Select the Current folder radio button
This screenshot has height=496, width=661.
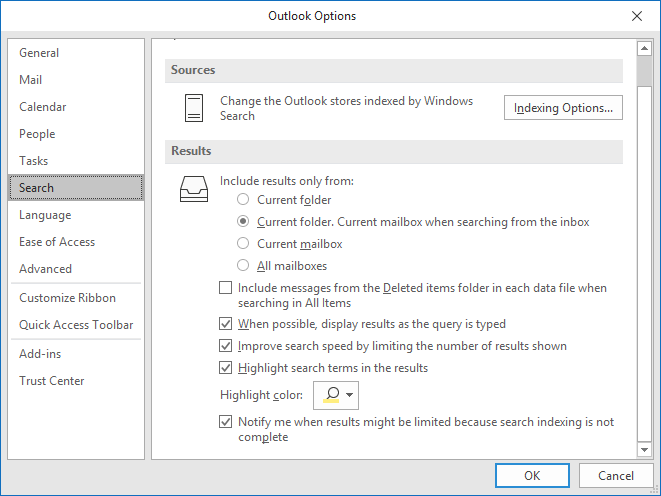pos(243,199)
